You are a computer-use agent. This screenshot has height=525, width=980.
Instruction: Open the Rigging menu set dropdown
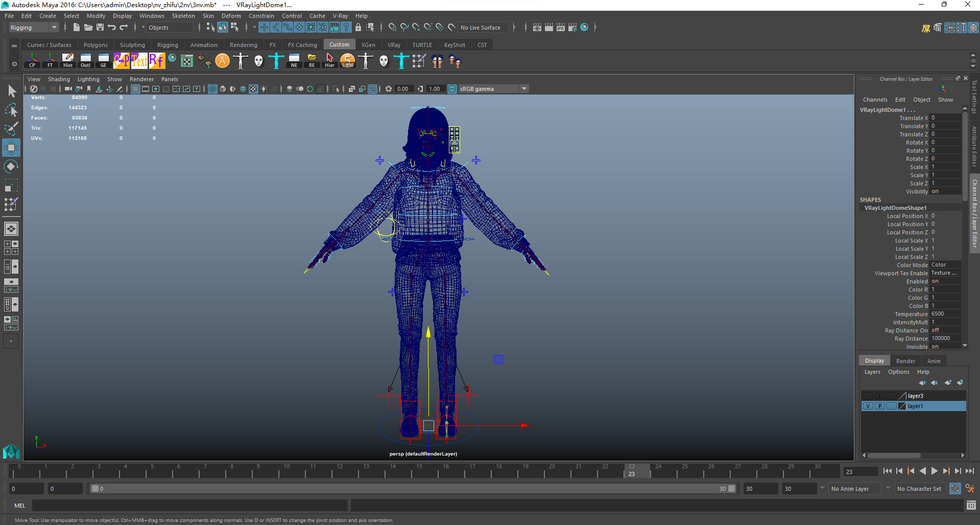coord(34,28)
